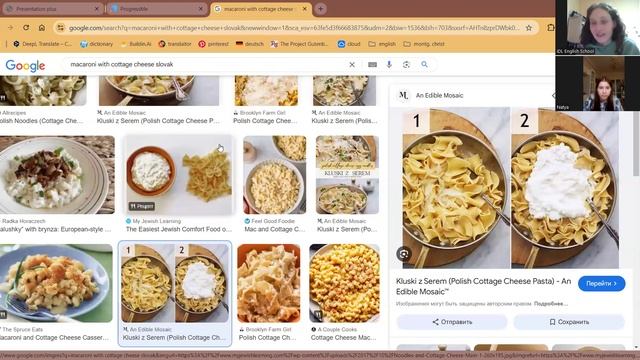Screen dimensions: 640x360
Task: Open the on-screen keyboard icon
Action: tap(372, 64)
